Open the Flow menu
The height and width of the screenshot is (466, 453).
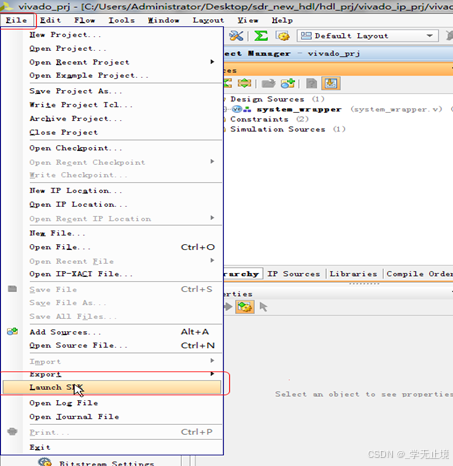[85, 20]
